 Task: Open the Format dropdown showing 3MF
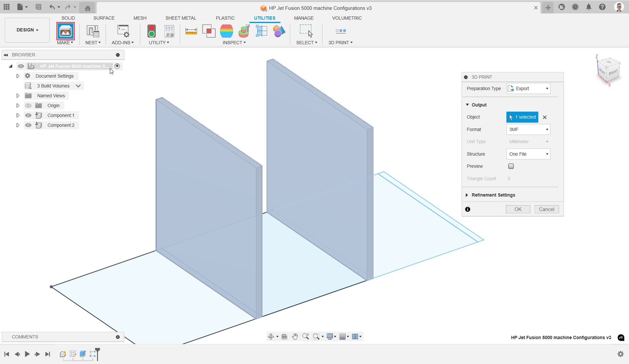coord(546,129)
